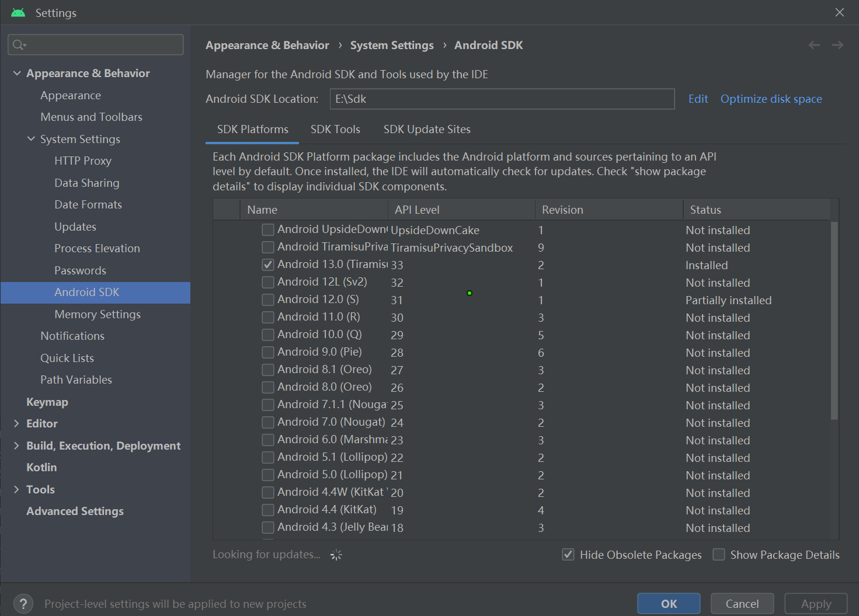Click the Android SDK Location field
Image resolution: width=859 pixels, height=616 pixels.
tap(502, 99)
